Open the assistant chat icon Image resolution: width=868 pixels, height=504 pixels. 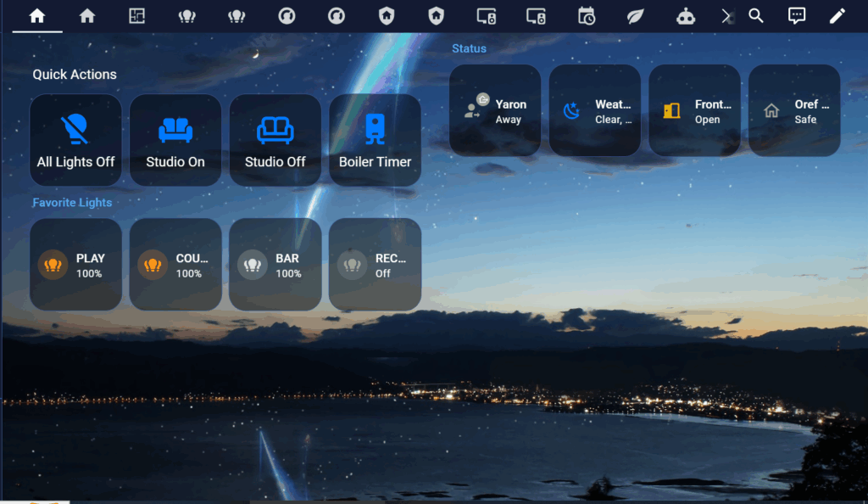[x=797, y=16]
